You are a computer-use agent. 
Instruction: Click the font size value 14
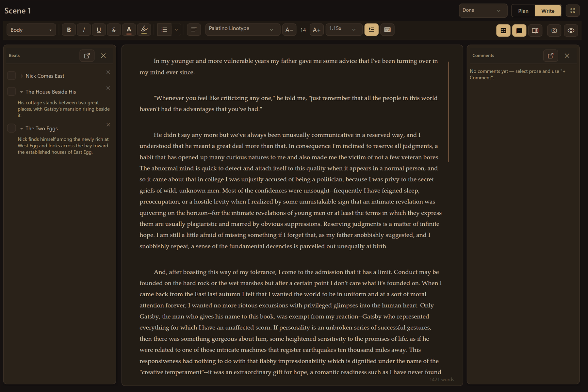pyautogui.click(x=303, y=30)
